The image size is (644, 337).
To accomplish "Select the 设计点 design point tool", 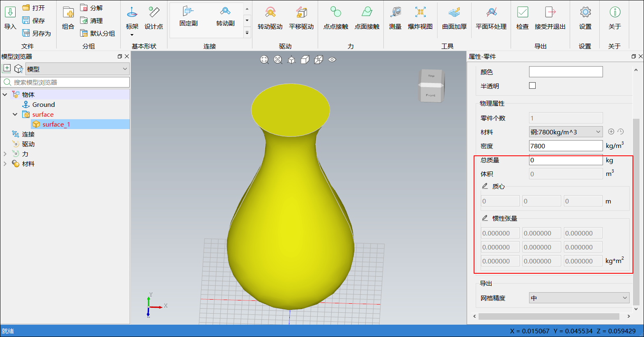I will coord(154,18).
